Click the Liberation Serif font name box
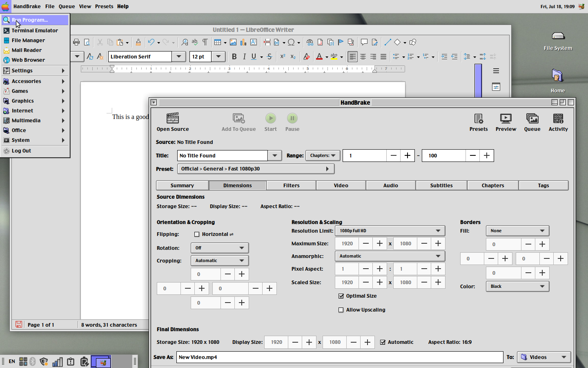 [x=140, y=56]
